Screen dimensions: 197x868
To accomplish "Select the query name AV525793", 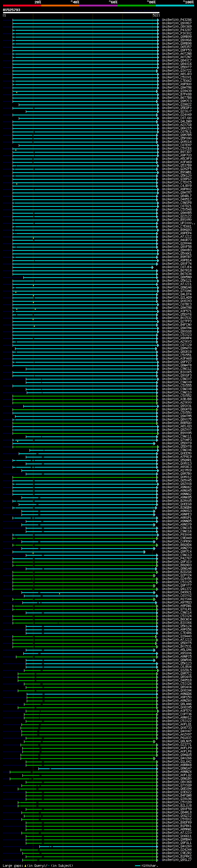I will point(11,10).
